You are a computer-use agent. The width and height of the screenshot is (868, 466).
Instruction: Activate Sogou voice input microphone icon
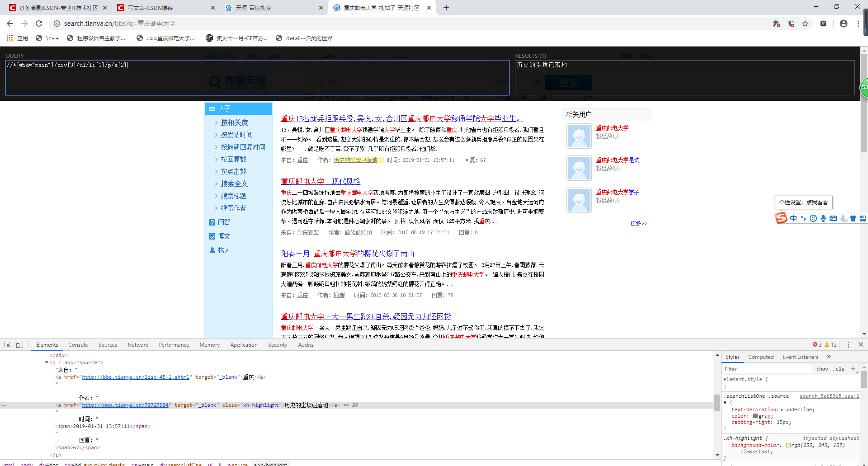823,218
